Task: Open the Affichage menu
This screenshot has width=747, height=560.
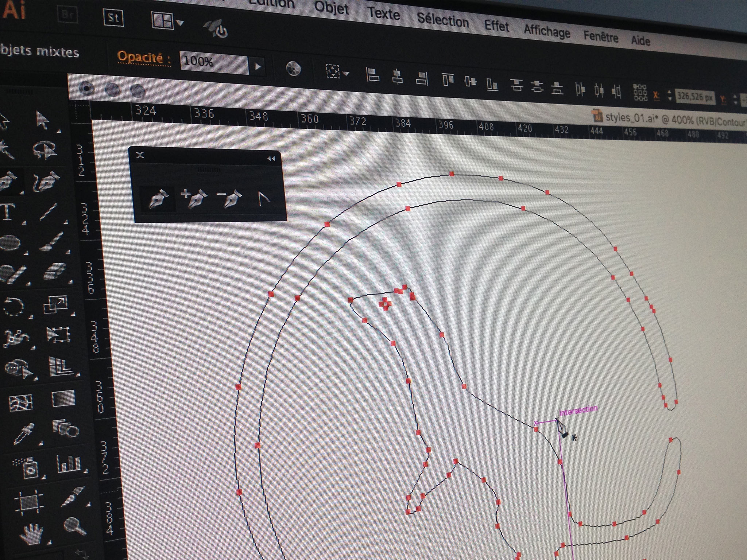Action: 546,32
